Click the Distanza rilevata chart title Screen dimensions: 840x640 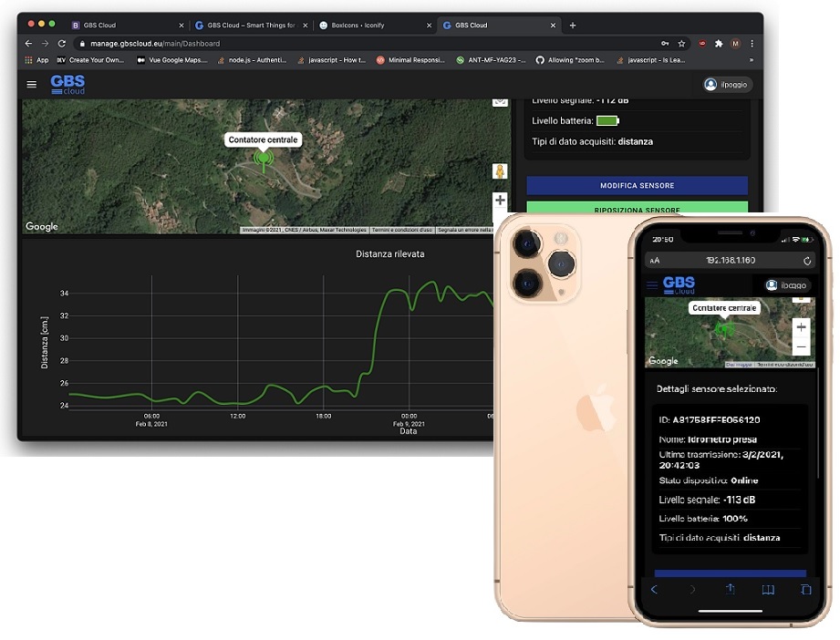click(x=390, y=253)
